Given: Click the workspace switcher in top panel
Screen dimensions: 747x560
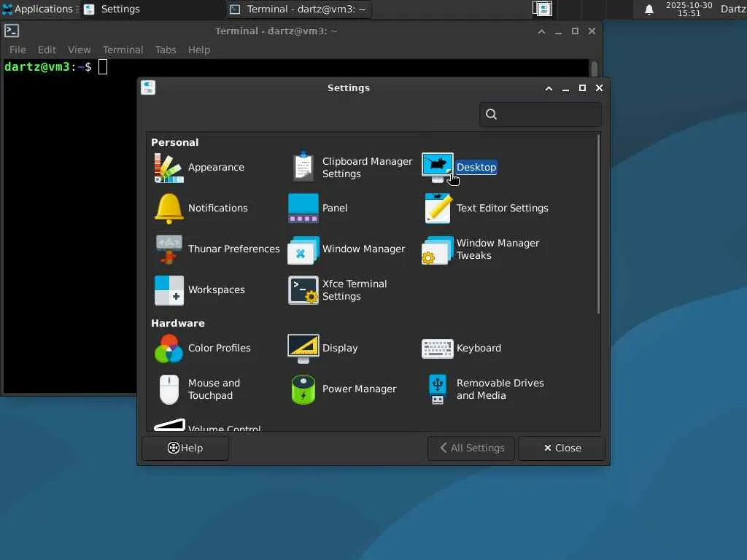Looking at the screenshot, I should click(542, 9).
